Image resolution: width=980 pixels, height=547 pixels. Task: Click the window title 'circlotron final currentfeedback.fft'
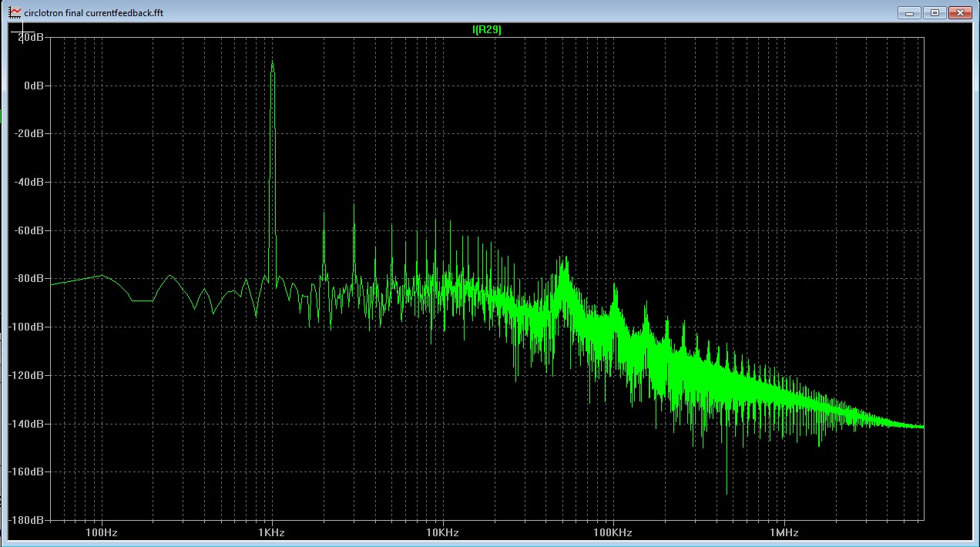pos(93,13)
